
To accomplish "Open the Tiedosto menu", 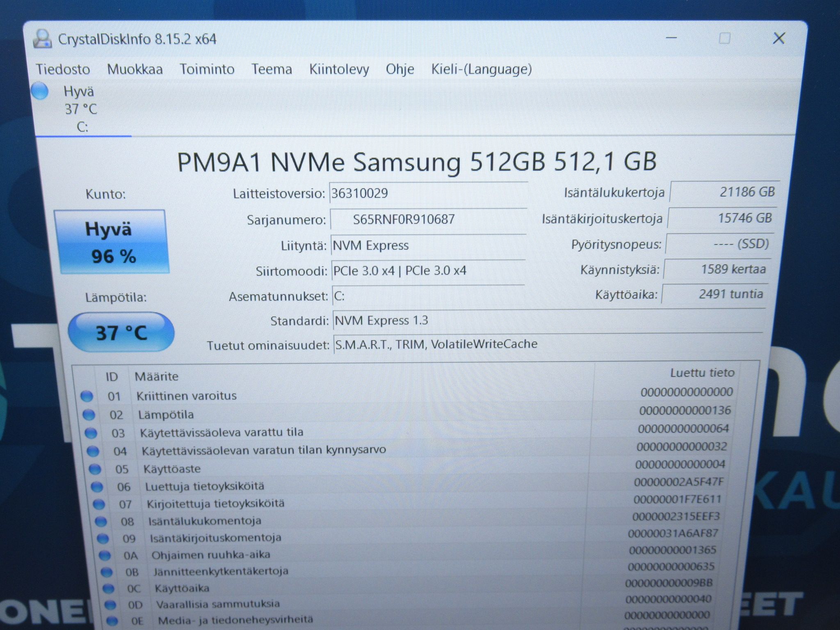I will [63, 69].
